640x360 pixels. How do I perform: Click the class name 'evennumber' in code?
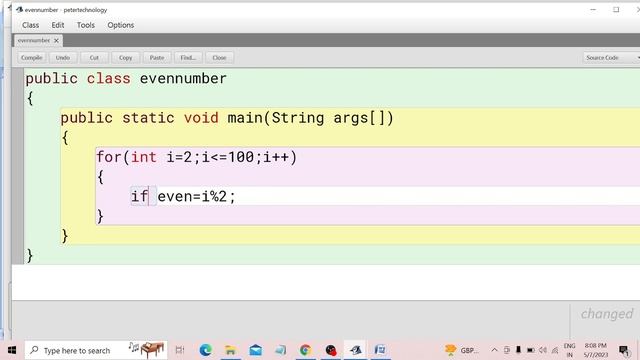point(183,78)
